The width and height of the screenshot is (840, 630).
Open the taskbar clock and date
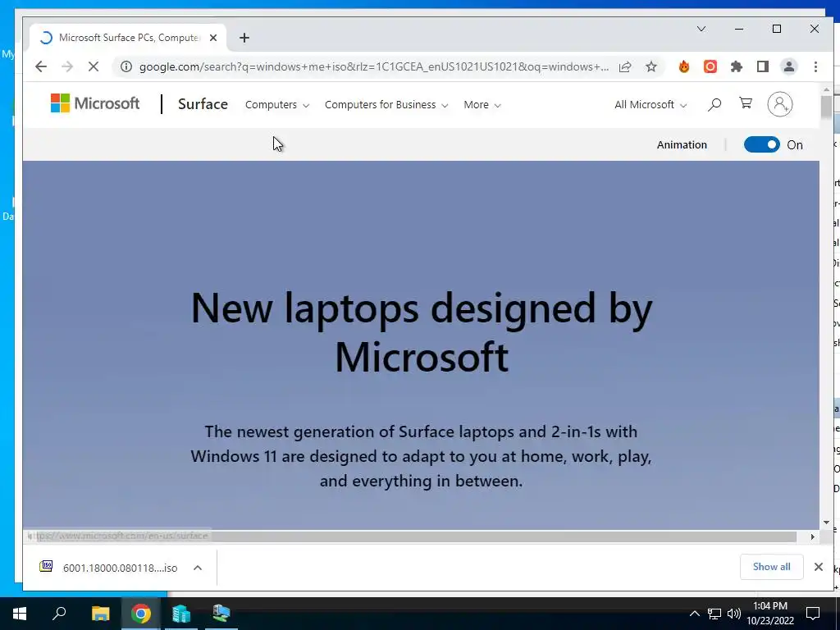coord(770,614)
